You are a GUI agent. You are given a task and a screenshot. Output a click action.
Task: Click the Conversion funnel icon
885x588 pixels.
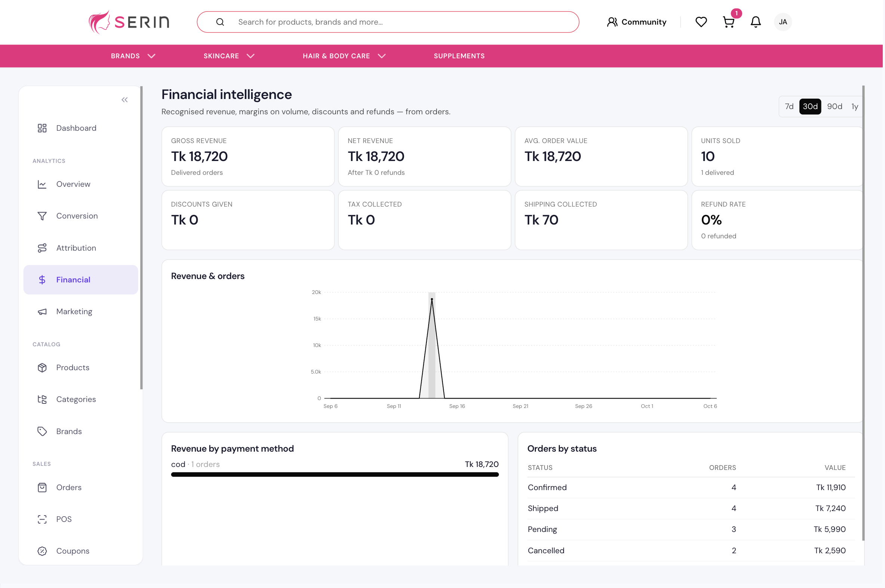pos(42,216)
